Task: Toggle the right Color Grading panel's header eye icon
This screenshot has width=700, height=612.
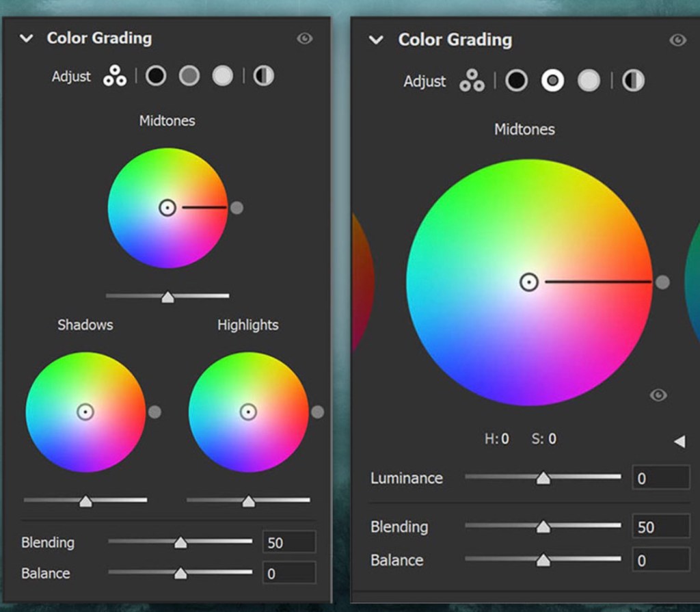Action: (677, 40)
